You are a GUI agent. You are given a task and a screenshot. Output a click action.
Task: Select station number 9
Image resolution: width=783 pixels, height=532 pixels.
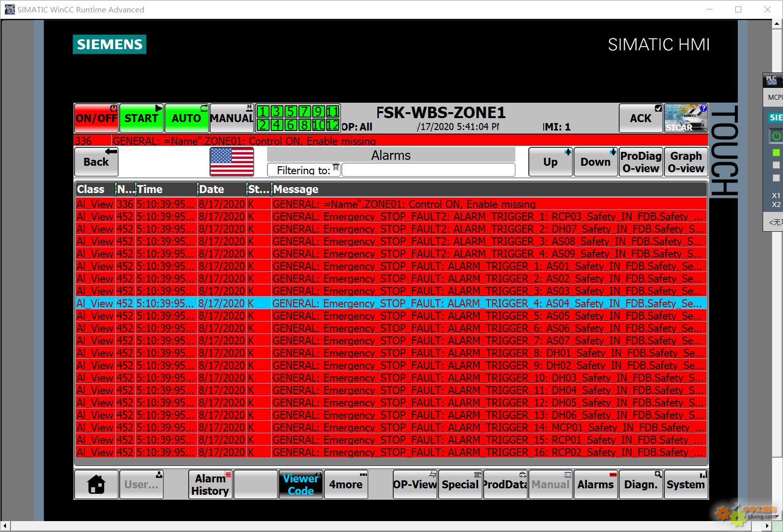(319, 111)
